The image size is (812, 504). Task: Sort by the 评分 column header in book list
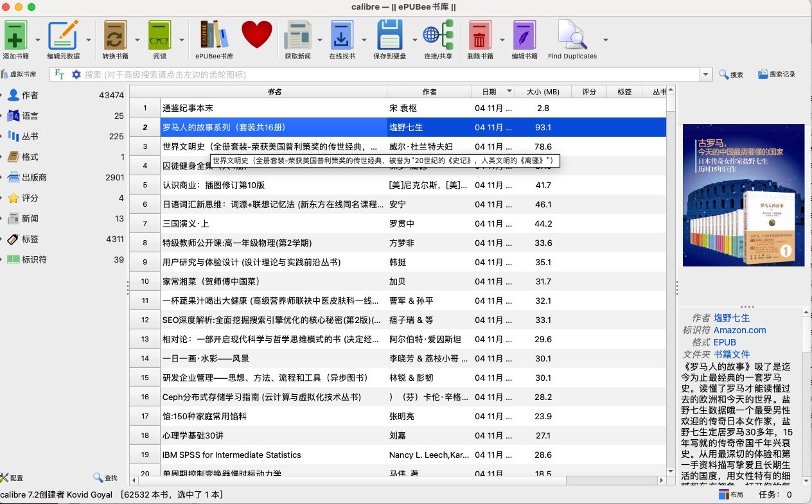coord(589,92)
